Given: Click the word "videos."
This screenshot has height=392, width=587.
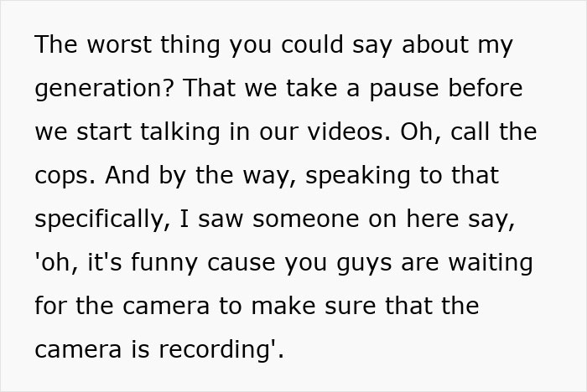Looking at the screenshot, I should point(349,132).
